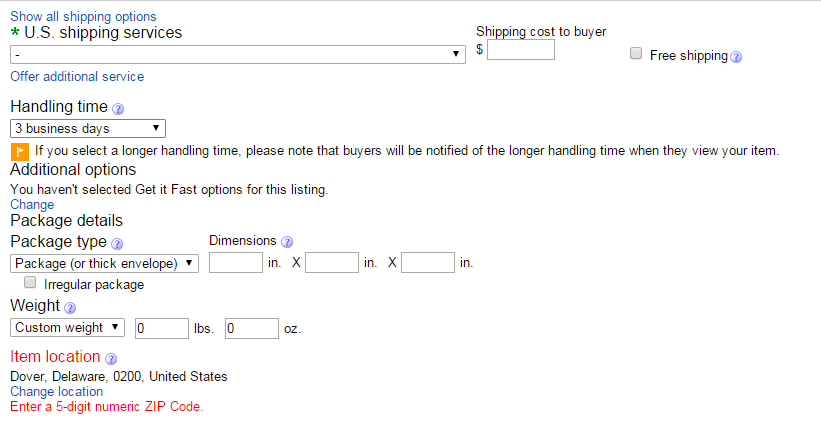This screenshot has width=821, height=423.
Task: Focus the Shipping cost to buyer field
Action: [x=521, y=49]
